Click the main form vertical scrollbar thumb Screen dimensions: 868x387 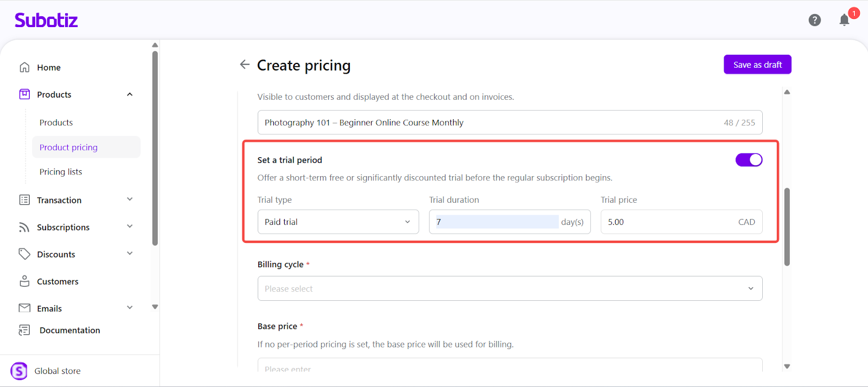click(x=787, y=227)
